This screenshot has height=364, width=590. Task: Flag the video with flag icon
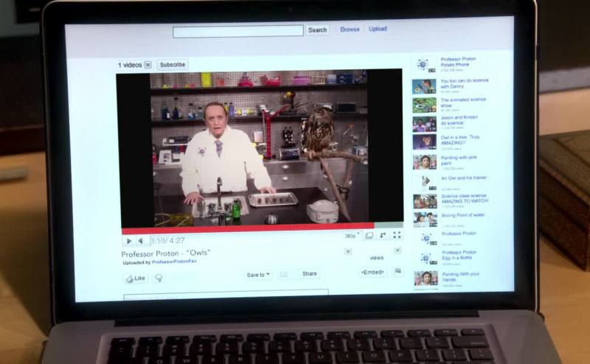click(398, 271)
